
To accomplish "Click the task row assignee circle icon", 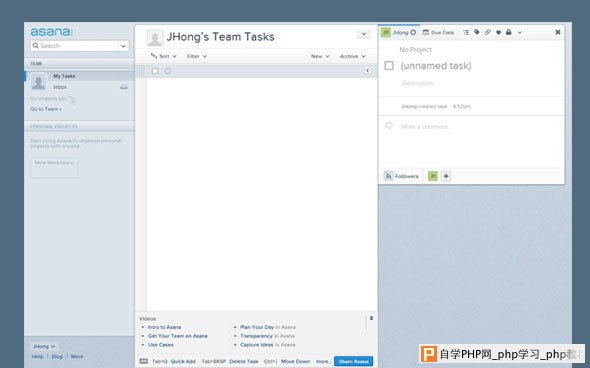I will tap(168, 71).
